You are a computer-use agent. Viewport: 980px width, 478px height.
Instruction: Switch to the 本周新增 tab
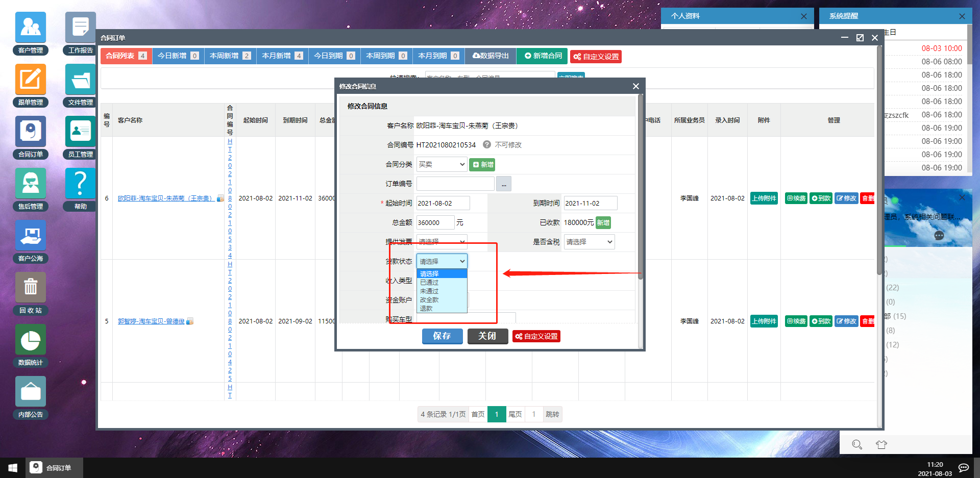click(230, 56)
